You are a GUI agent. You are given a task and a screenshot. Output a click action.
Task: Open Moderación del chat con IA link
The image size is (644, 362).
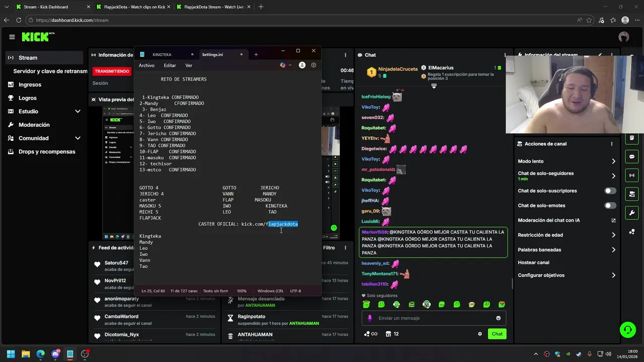567,220
